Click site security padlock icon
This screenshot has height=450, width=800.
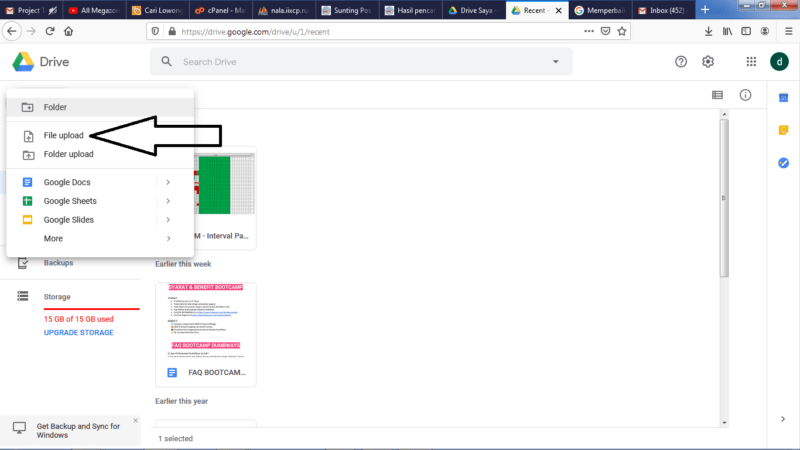172,31
